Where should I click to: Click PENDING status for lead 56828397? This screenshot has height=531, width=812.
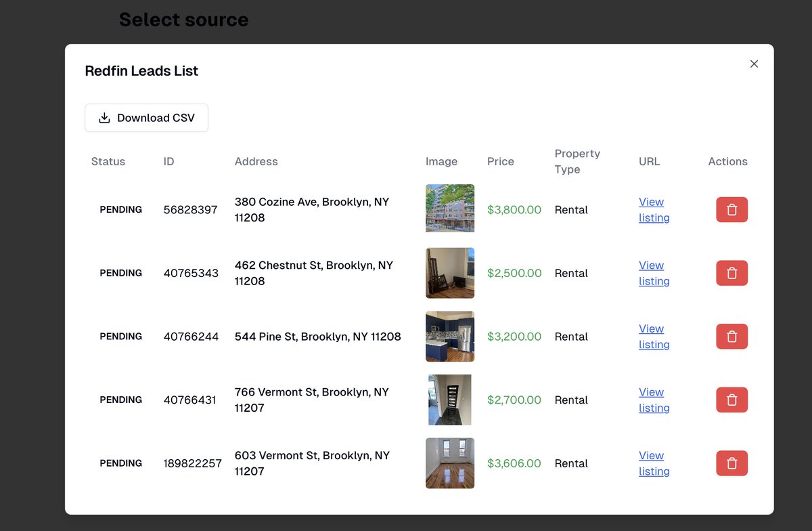pyautogui.click(x=121, y=210)
